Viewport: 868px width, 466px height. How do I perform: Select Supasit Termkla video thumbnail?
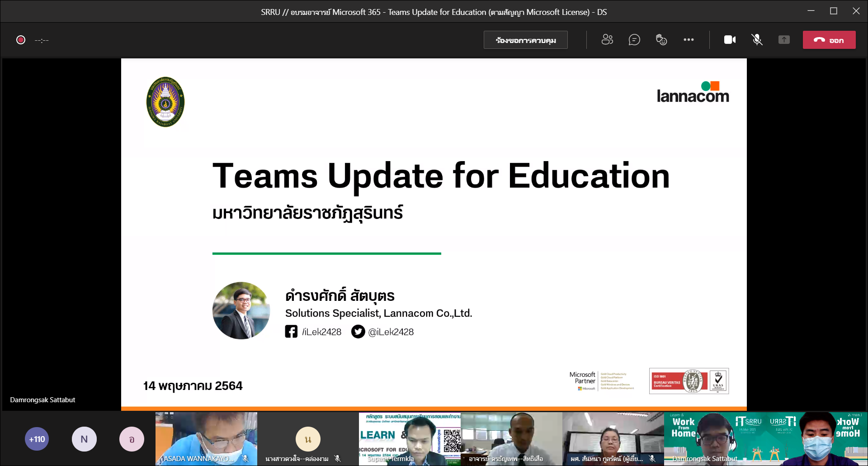point(410,438)
